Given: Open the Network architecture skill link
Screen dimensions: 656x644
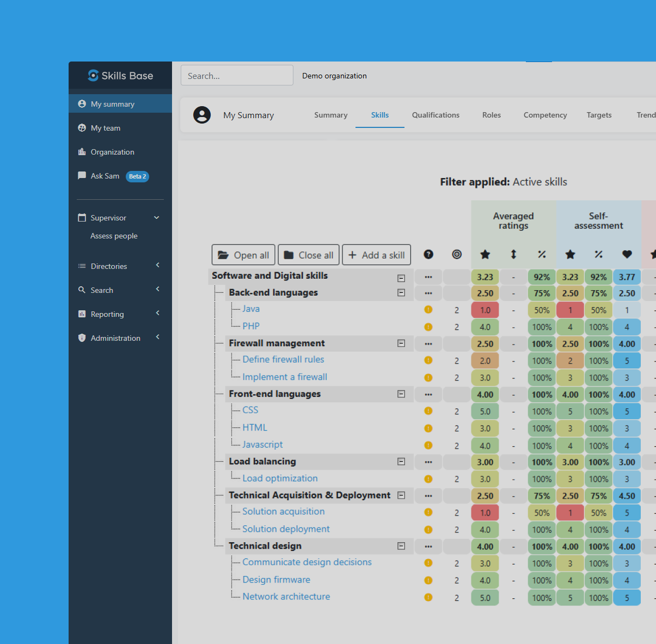Looking at the screenshot, I should pyautogui.click(x=286, y=597).
